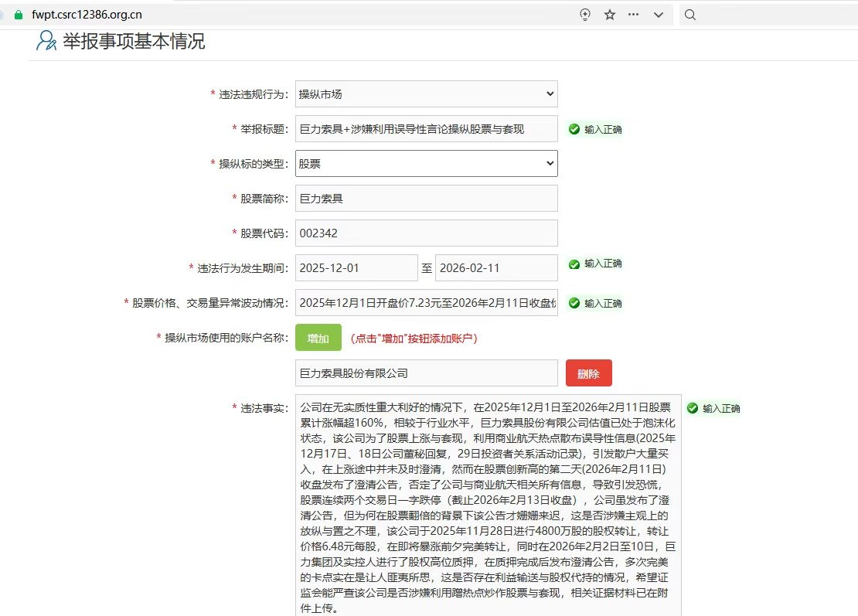Screen dimensions: 858x616
Task: Click the green checkmark beside 违法行为发生期间
Action: pos(574,264)
